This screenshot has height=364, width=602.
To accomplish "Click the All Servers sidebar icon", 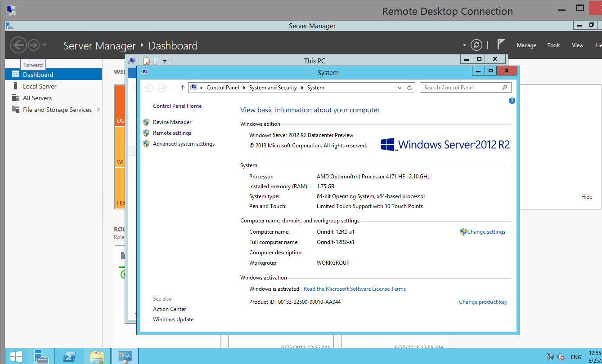I will click(15, 98).
